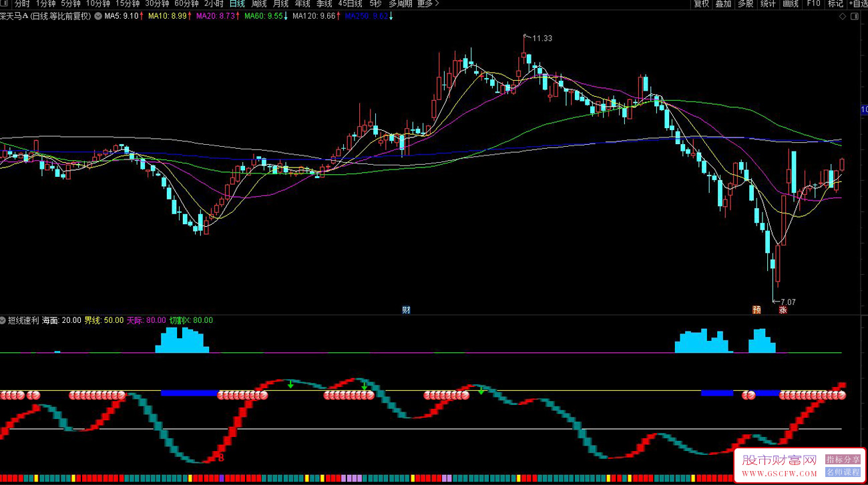Open the F10 company info
868x485 pixels.
813,4
